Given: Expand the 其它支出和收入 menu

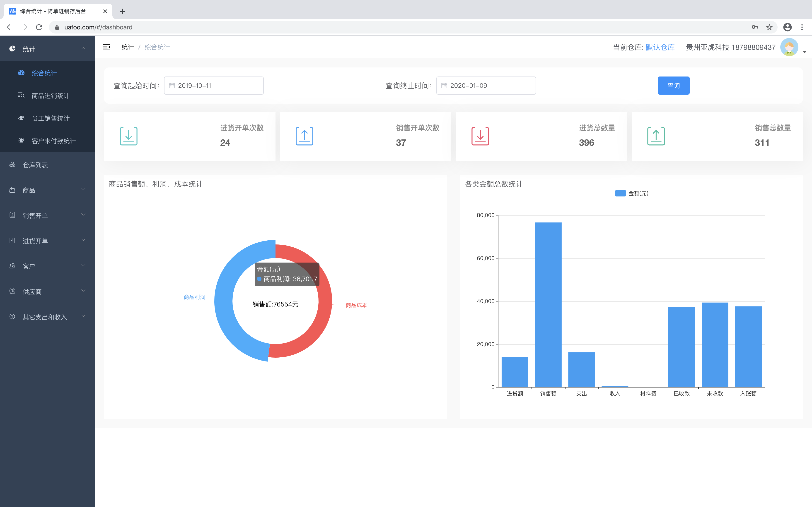Looking at the screenshot, I should tap(48, 317).
